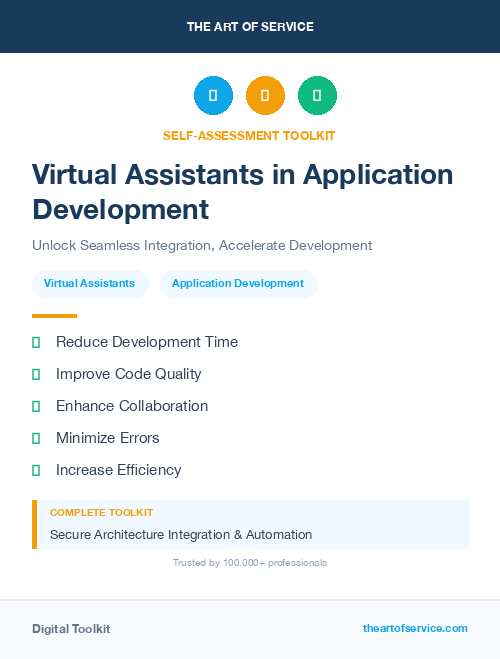Click the Unlock Seamless Integration subtitle
Viewport: 500px width, 659px height.
click(202, 245)
